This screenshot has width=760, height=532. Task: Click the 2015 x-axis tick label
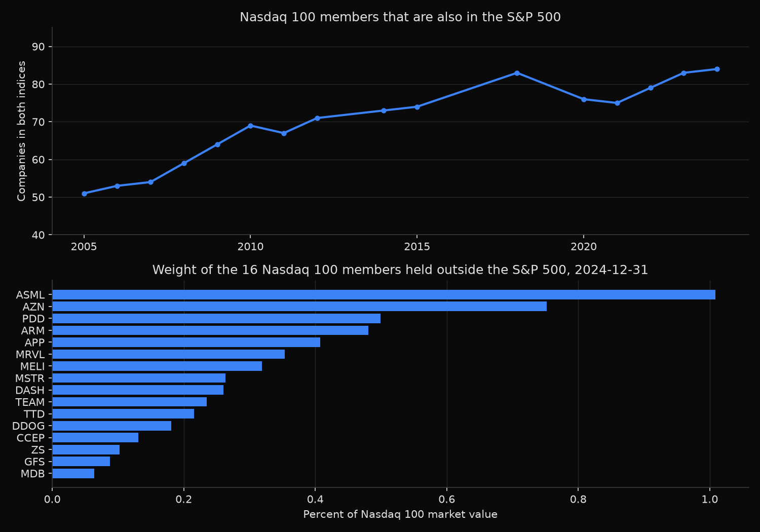click(417, 247)
